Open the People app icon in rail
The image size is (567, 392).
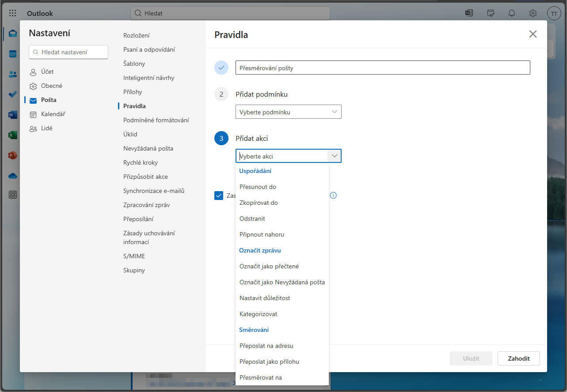pyautogui.click(x=13, y=74)
